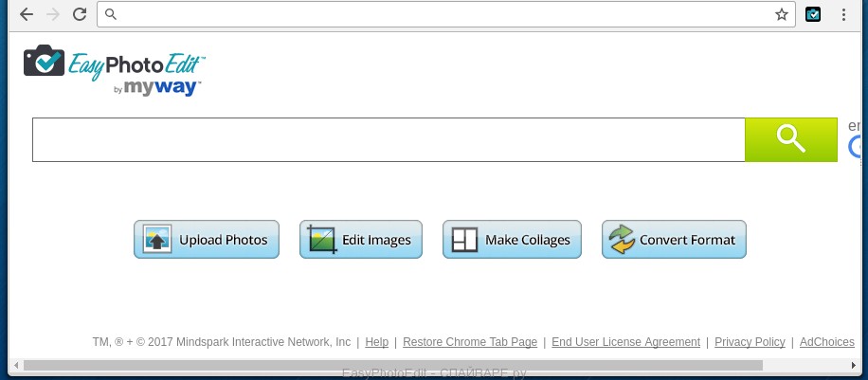
Task: Open the Convert Format tool
Action: point(674,240)
